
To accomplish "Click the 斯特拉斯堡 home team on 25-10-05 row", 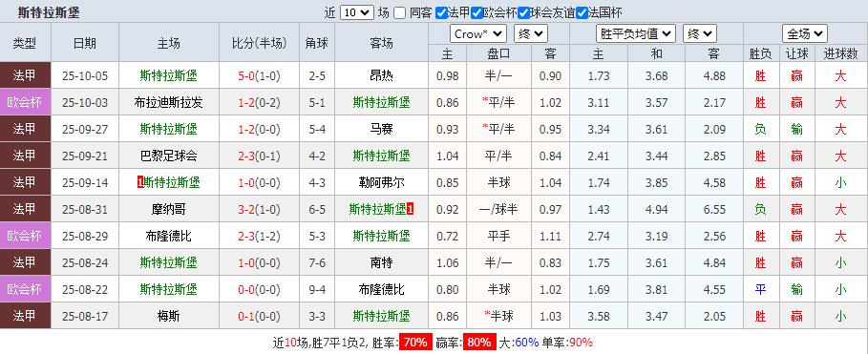I will point(168,75).
